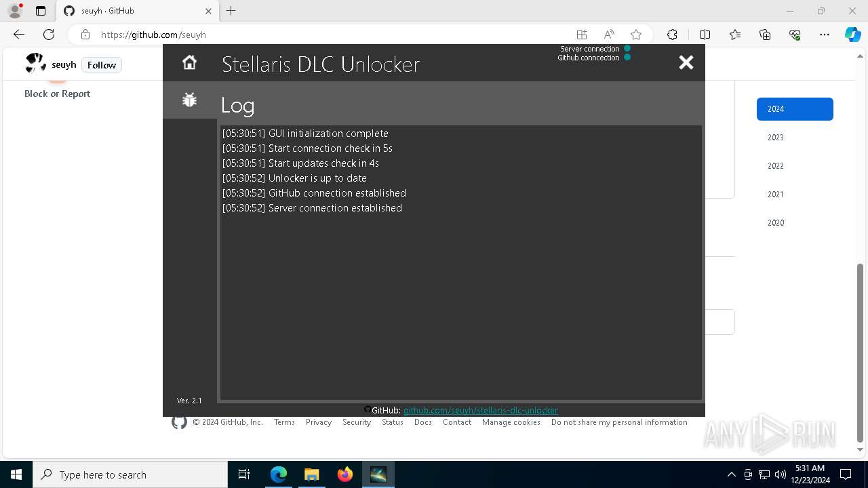This screenshot has width=868, height=488.
Task: Launch Firefox from the taskbar
Action: tap(344, 474)
